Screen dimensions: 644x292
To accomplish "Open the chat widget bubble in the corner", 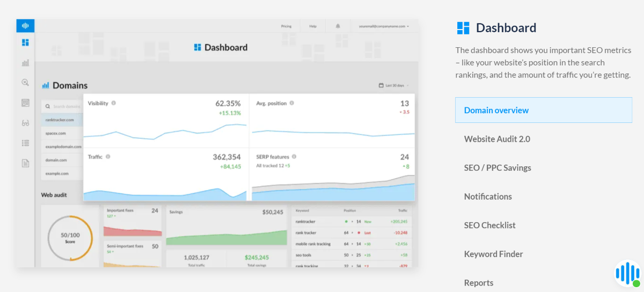I will click(627, 273).
